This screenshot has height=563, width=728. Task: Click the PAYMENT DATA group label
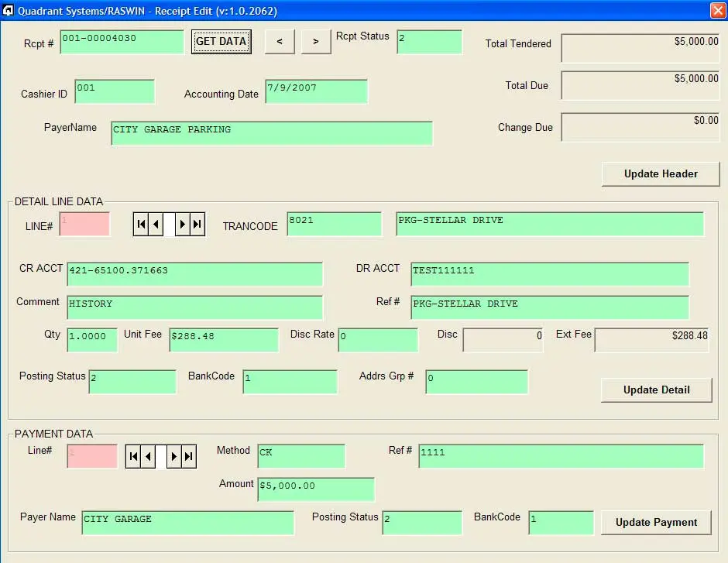53,434
